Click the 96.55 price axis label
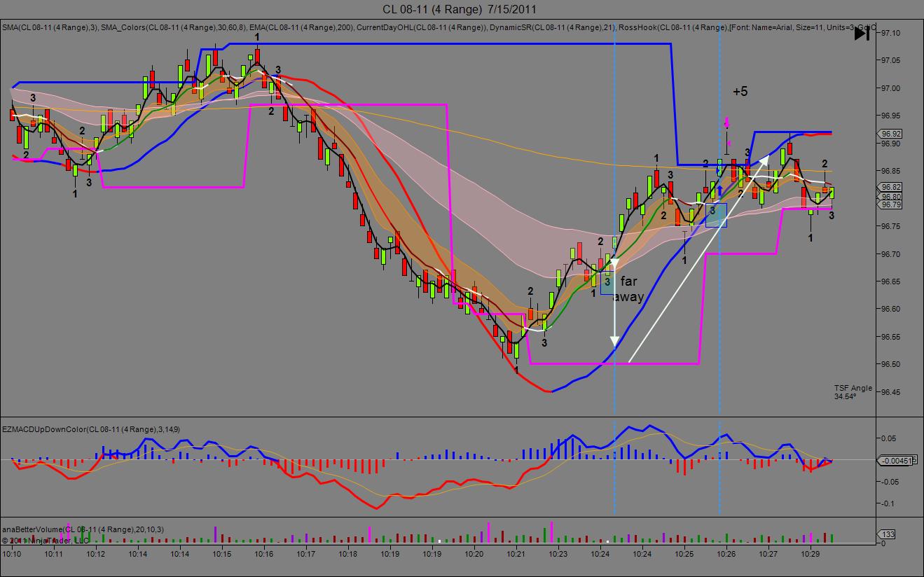924x577 pixels. tap(892, 337)
